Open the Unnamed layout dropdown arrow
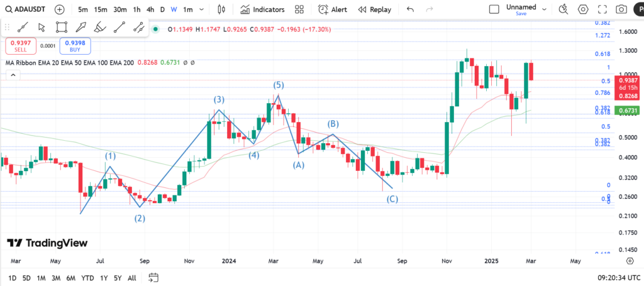Viewport: 644px width, 286px height. 544,9
